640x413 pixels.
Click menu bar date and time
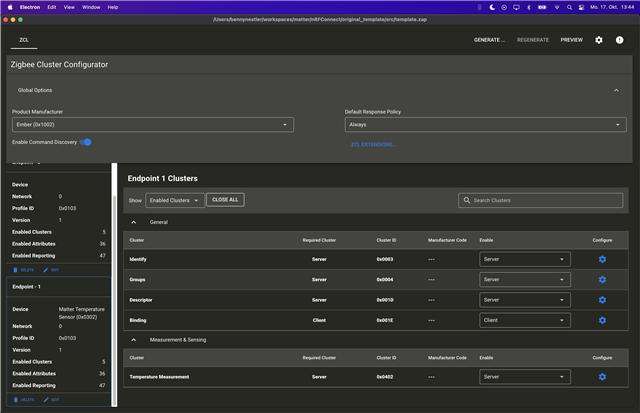(x=612, y=7)
